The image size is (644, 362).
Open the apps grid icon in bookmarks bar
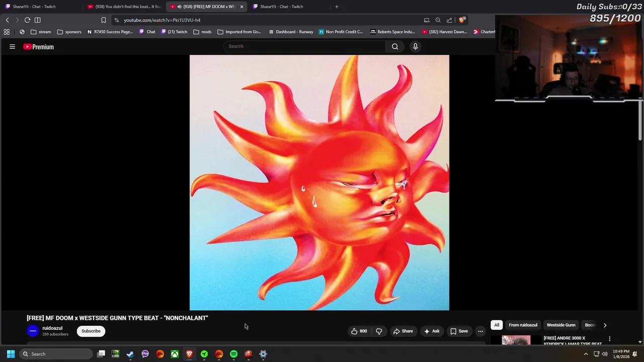[7, 32]
